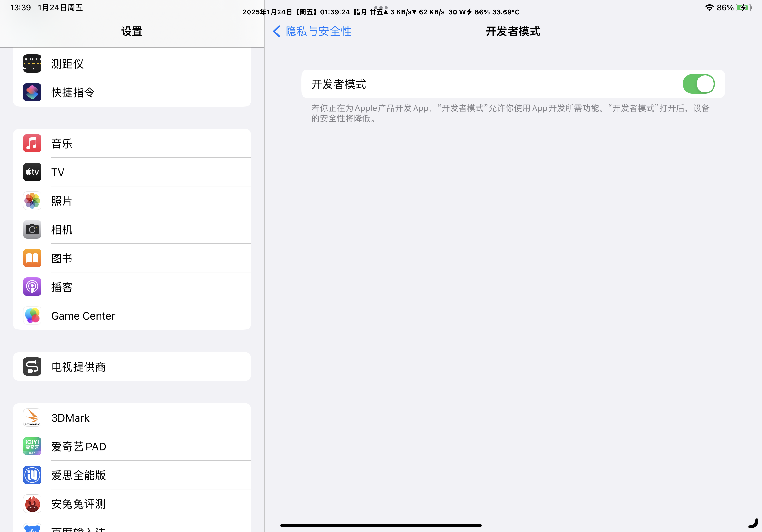Tap the Podcasts purple icon

pyautogui.click(x=32, y=287)
